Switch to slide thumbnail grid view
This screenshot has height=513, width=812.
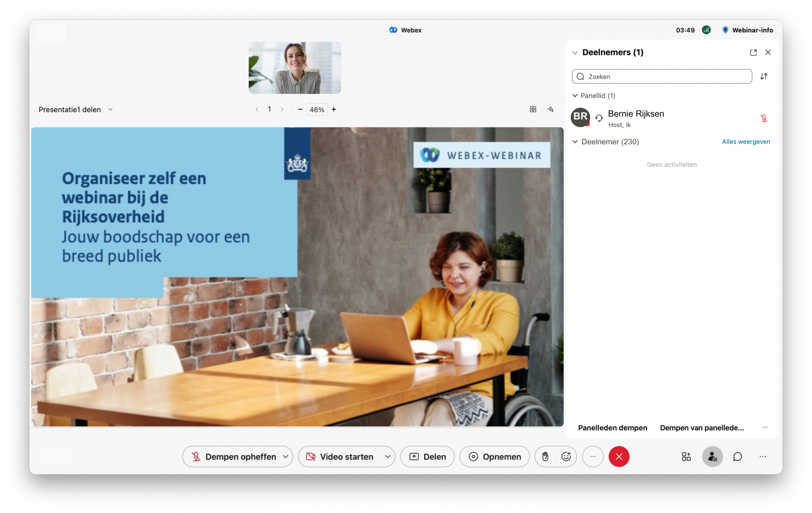533,110
